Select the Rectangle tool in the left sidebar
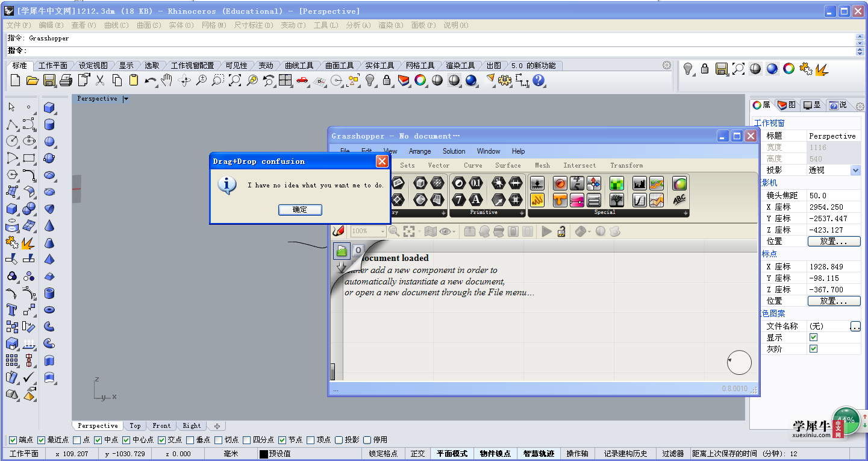The width and height of the screenshot is (868, 461). [29, 158]
